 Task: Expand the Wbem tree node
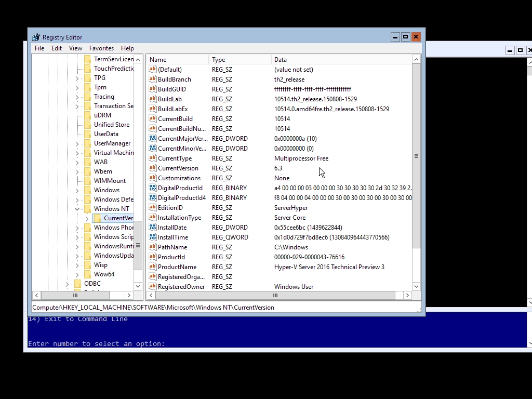(77, 172)
